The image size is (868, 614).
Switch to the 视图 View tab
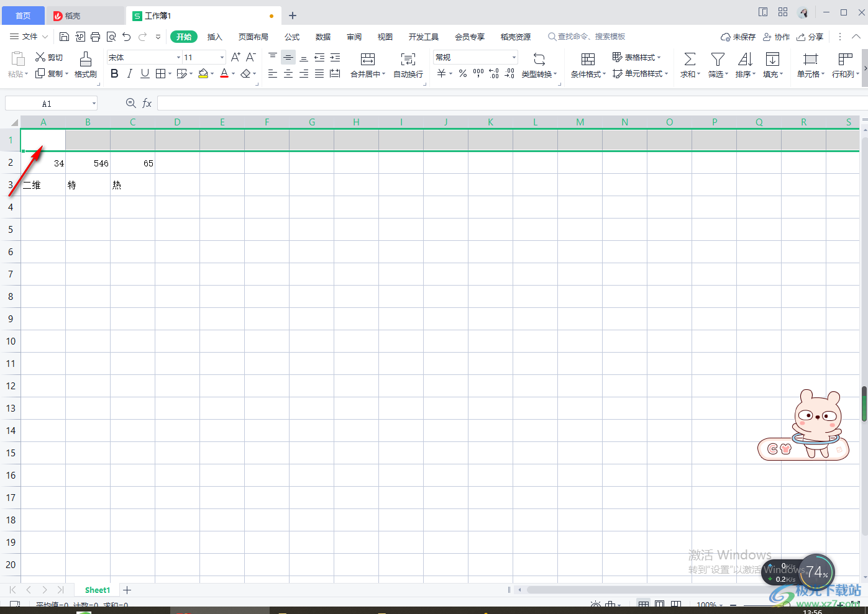coord(385,37)
